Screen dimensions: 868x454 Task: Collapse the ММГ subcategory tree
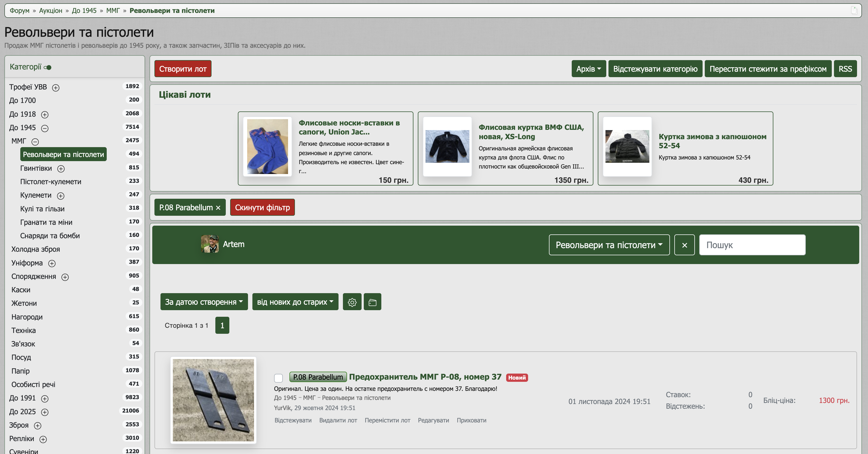point(35,142)
